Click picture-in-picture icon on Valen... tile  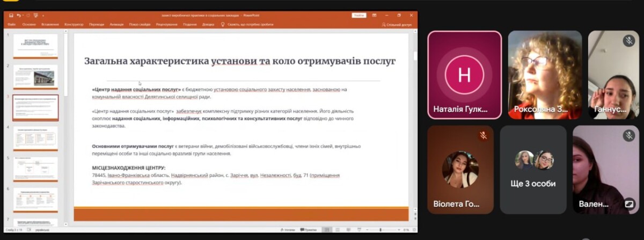[628, 203]
